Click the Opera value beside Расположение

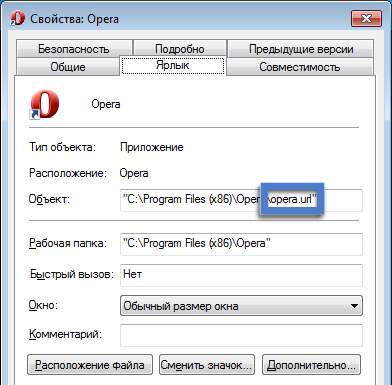(x=134, y=173)
